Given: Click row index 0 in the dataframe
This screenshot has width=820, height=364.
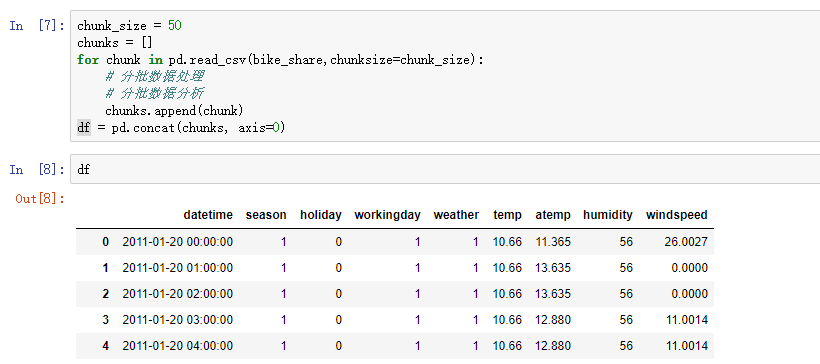Looking at the screenshot, I should [106, 242].
